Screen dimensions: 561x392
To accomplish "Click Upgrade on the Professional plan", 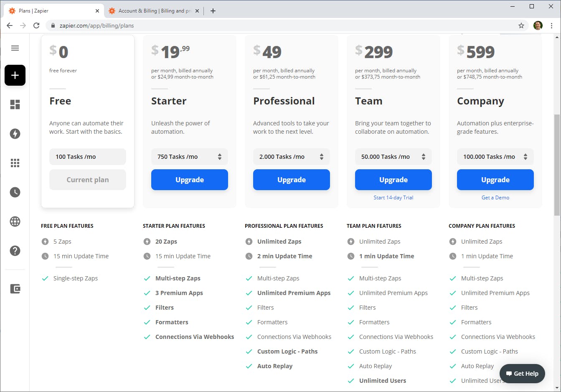I will 292,180.
